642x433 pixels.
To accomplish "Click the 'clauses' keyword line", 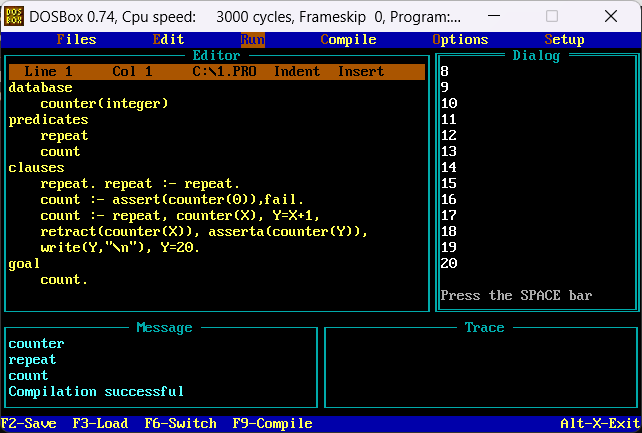I will tap(36, 168).
